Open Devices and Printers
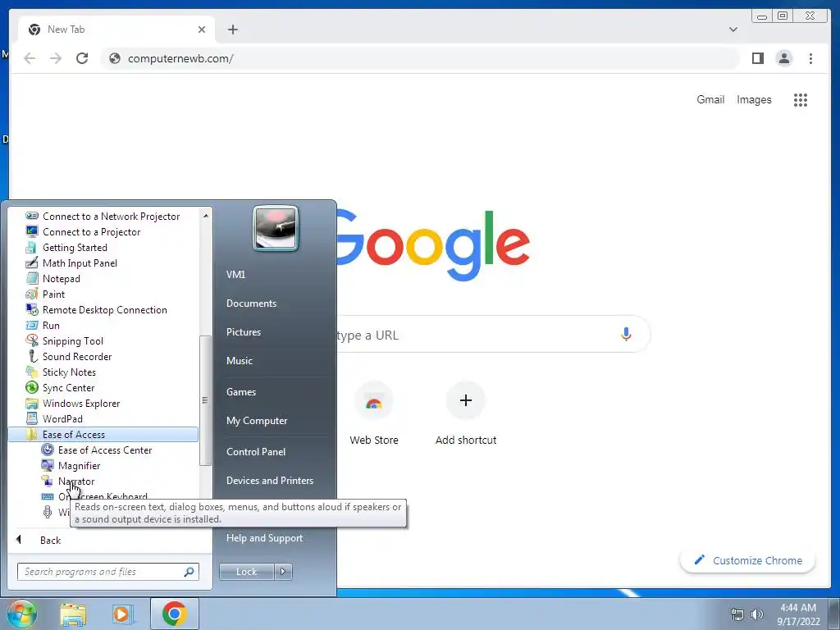 269,480
